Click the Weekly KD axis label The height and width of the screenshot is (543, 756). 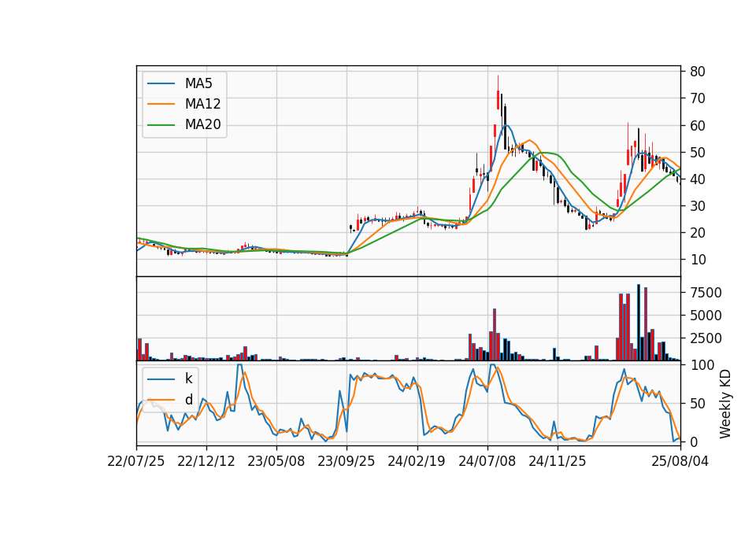(724, 404)
